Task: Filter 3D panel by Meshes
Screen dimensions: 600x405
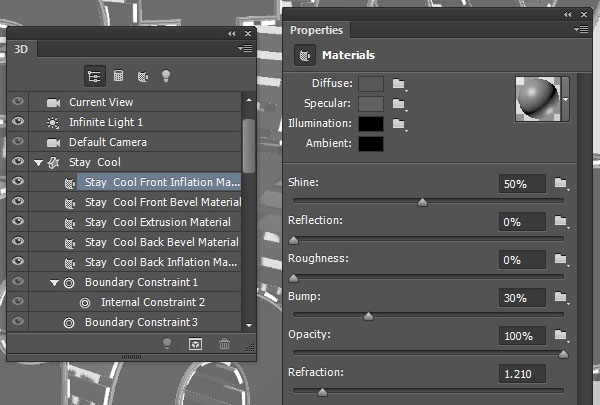Action: click(119, 76)
